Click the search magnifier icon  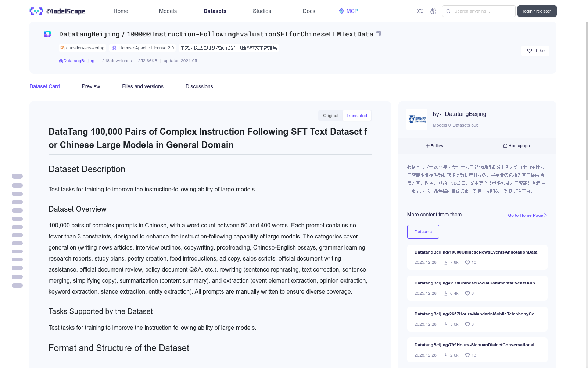click(x=448, y=11)
